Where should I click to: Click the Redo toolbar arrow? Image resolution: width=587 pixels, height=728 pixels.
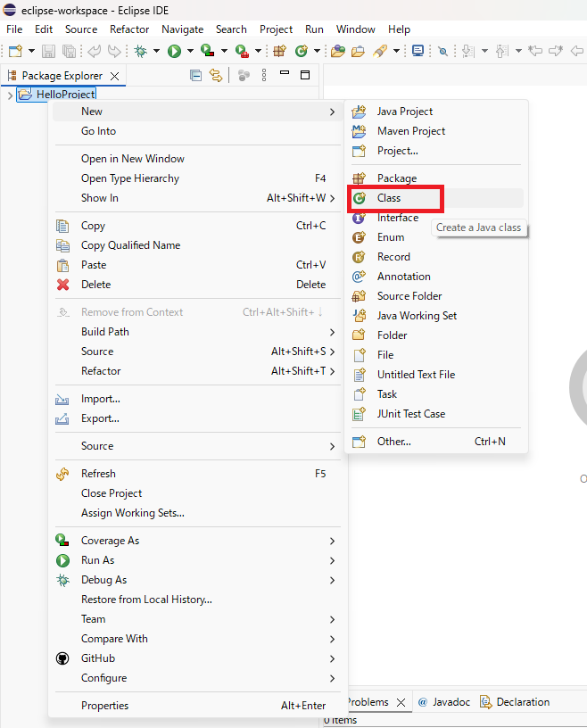pos(114,51)
